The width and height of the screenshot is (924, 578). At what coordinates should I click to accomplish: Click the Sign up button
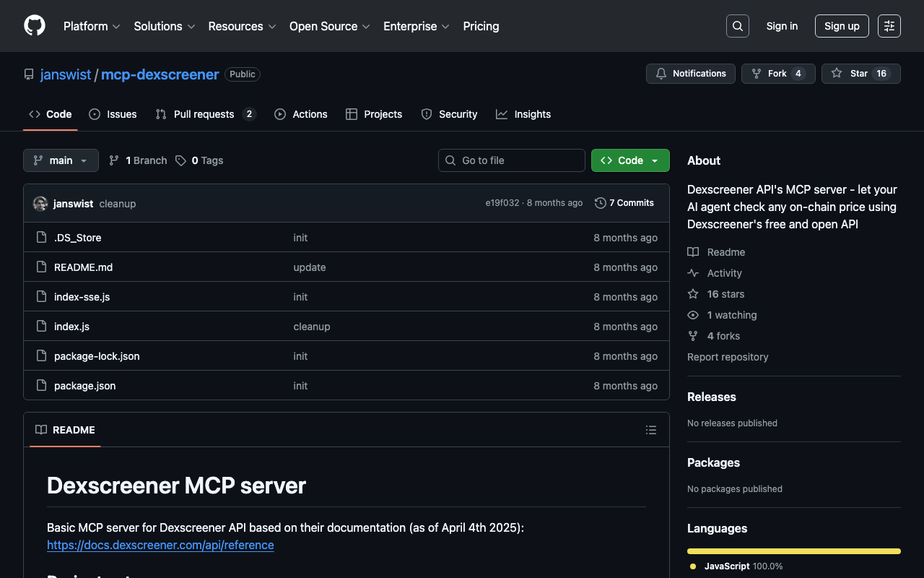841,26
